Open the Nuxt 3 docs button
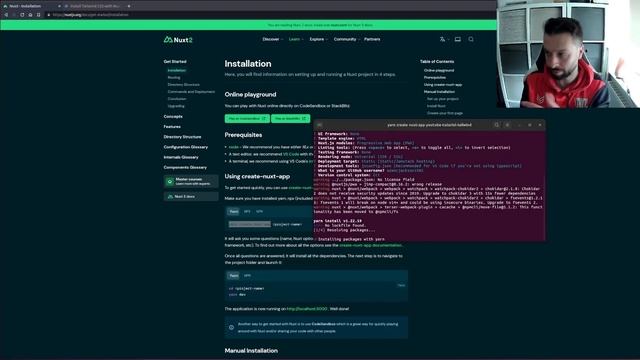This screenshot has width=640, height=360. [x=191, y=196]
